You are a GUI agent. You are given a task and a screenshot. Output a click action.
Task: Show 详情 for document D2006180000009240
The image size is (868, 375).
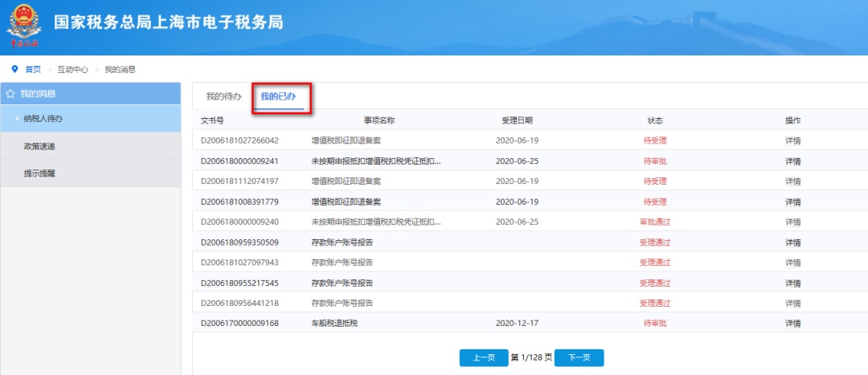point(792,222)
